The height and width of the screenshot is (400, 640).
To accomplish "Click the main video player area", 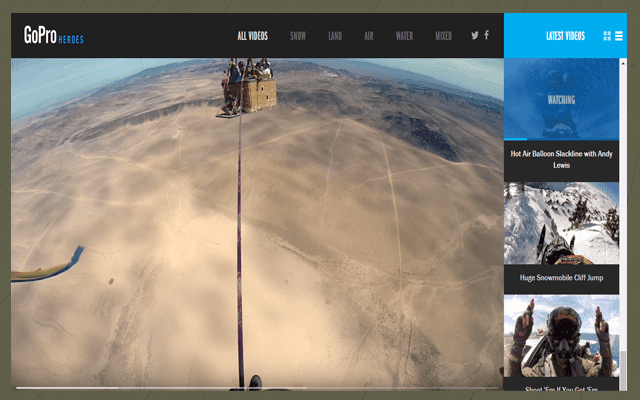I will click(x=257, y=220).
